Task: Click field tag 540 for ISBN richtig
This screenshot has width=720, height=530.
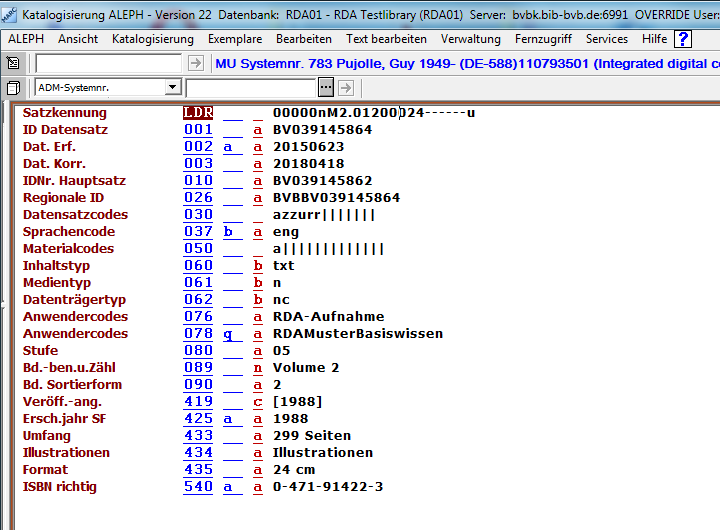Action: [198, 487]
